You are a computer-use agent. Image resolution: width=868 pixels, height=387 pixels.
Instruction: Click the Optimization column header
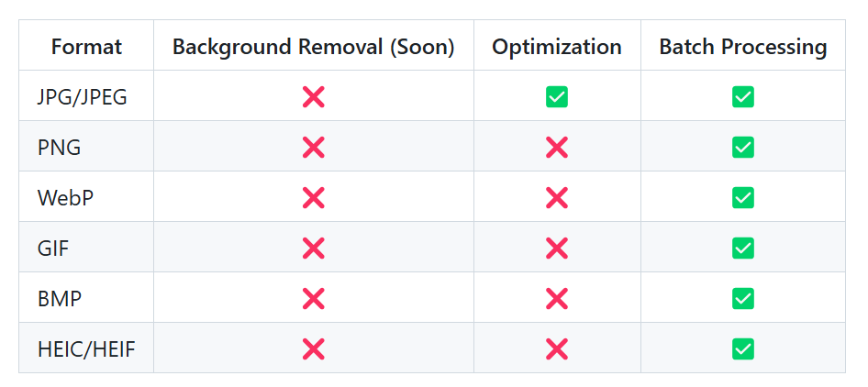pos(556,47)
